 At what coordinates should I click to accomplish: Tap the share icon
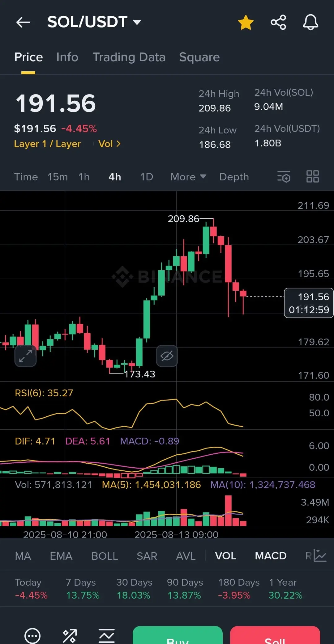[278, 22]
